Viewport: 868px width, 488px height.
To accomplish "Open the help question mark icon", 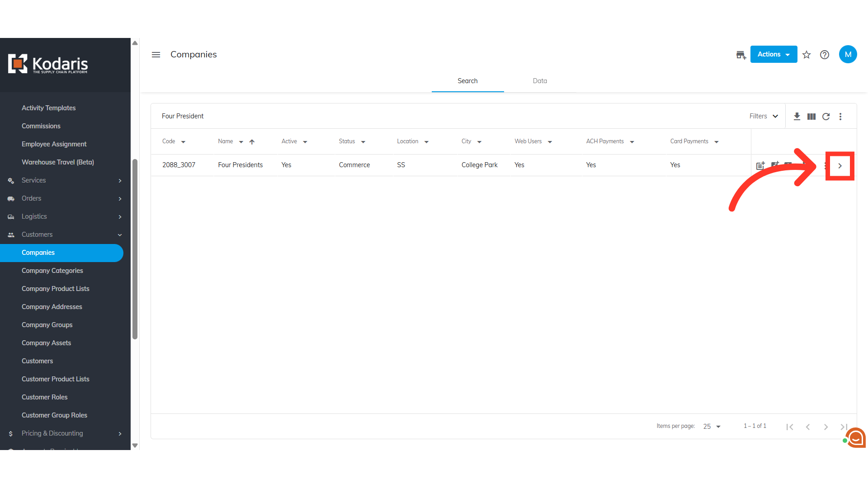I will (825, 55).
